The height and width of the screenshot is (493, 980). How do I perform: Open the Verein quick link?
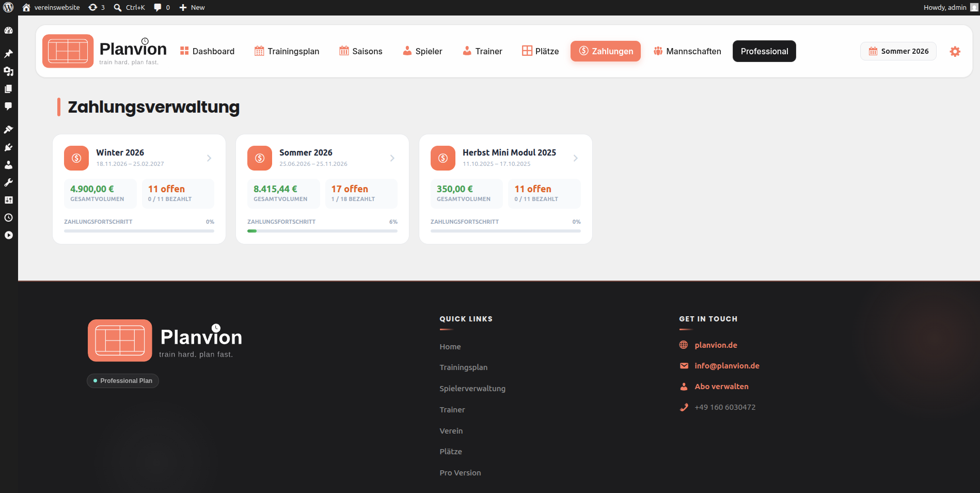pyautogui.click(x=451, y=431)
